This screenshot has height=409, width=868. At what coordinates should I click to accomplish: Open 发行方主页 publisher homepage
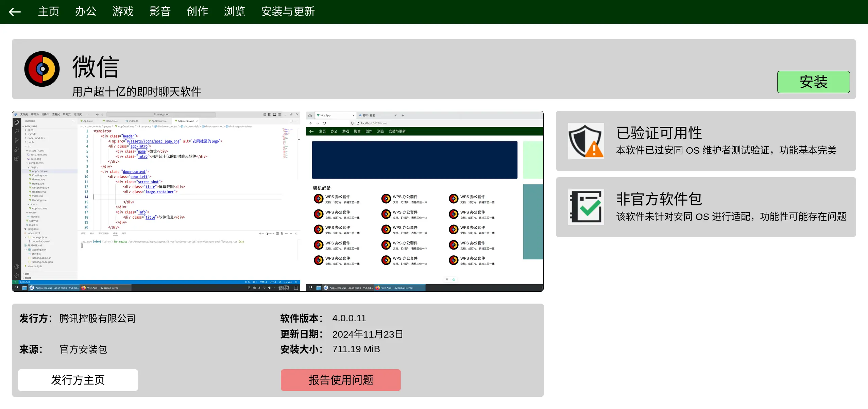(x=78, y=380)
